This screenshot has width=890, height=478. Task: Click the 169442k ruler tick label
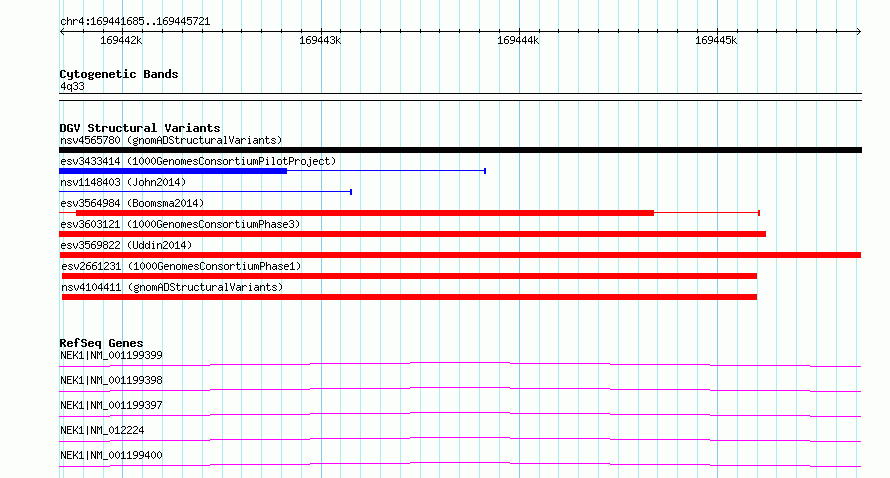click(x=121, y=40)
